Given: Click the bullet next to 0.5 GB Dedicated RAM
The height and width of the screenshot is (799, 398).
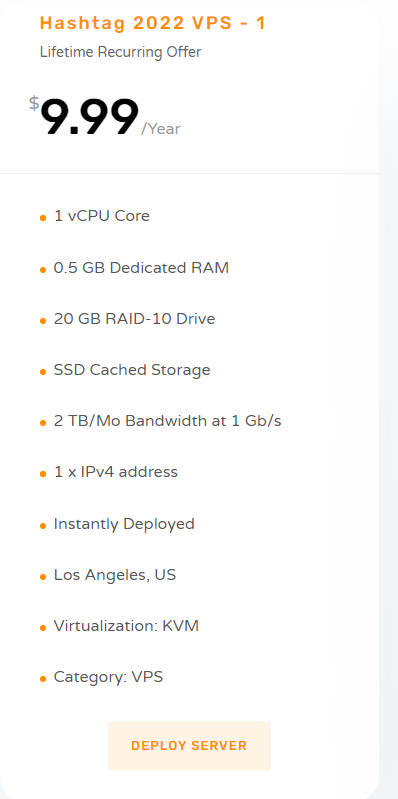Looking at the screenshot, I should [x=43, y=270].
